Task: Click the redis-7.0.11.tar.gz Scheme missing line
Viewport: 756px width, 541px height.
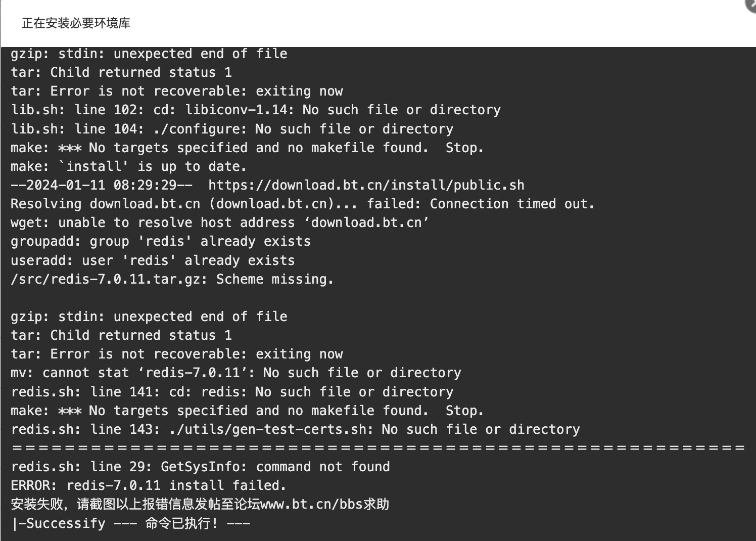Action: [172, 279]
